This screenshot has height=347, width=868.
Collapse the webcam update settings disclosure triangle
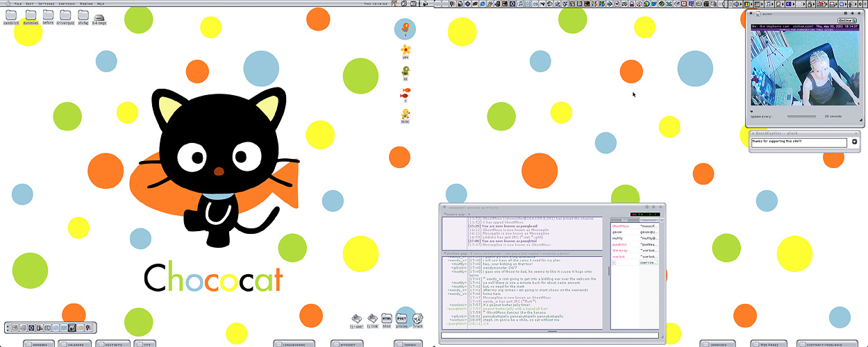point(751,111)
